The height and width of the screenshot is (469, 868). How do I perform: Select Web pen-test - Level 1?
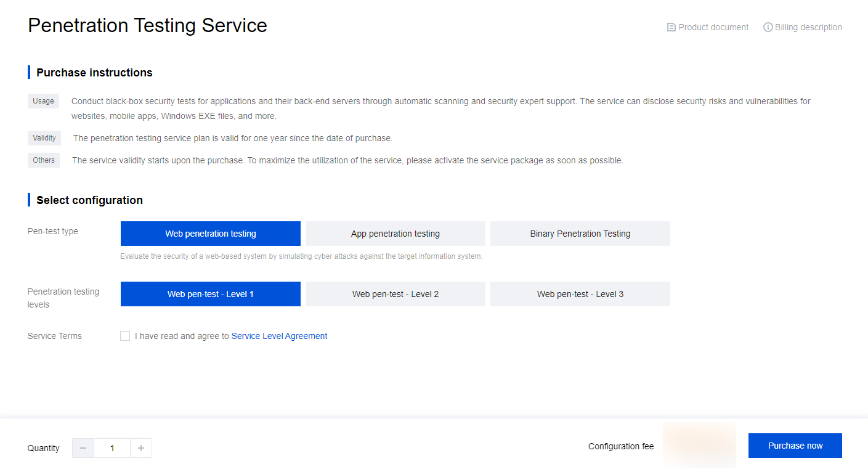coord(211,294)
